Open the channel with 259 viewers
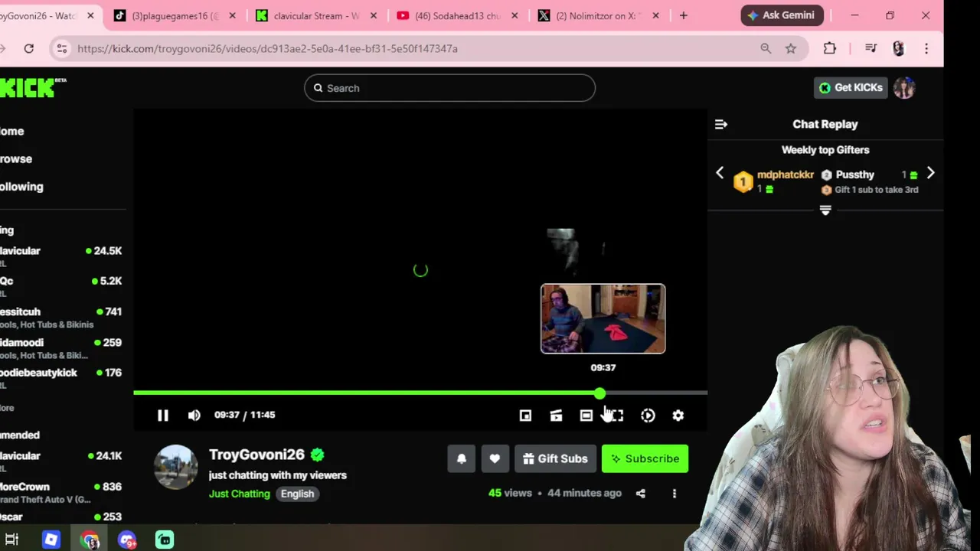This screenshot has width=980, height=551. click(63, 348)
